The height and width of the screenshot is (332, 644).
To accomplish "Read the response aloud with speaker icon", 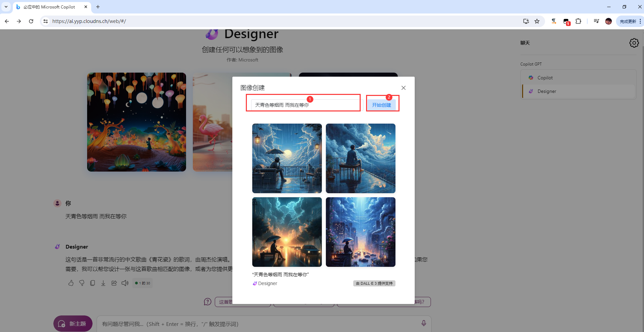I will (125, 283).
